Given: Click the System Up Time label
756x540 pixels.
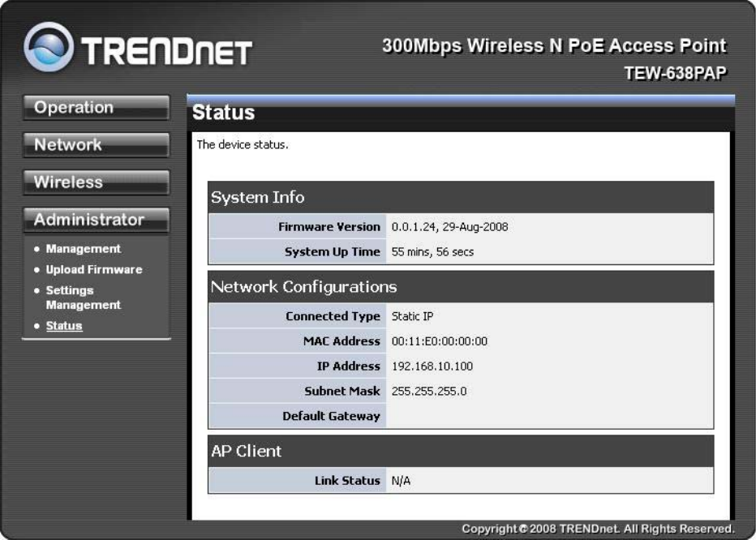Looking at the screenshot, I should tap(333, 251).
